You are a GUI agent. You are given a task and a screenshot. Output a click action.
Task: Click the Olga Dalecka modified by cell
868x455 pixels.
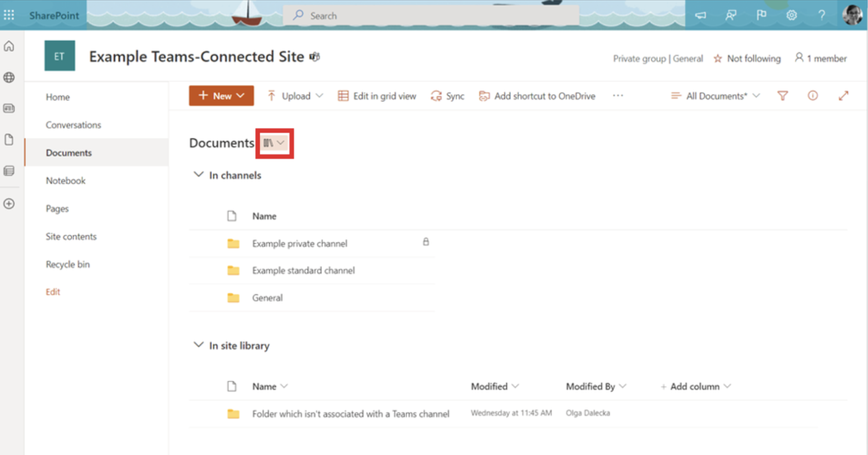pyautogui.click(x=588, y=413)
